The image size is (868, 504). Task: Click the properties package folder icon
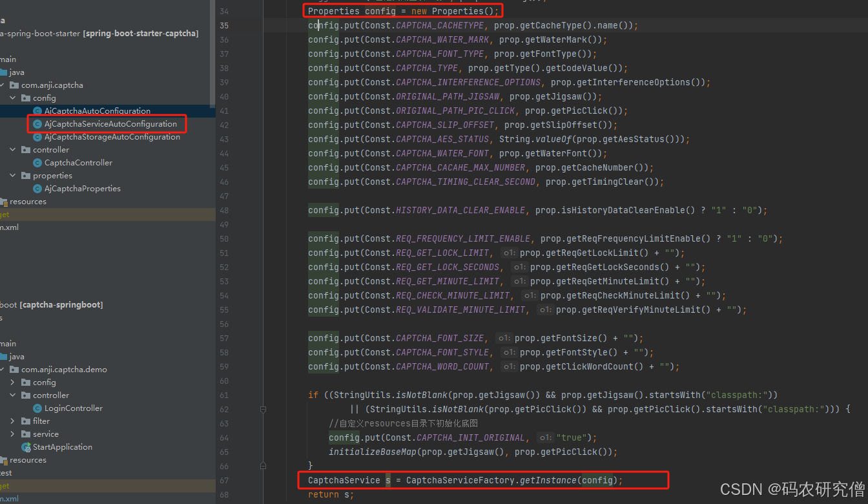click(26, 176)
